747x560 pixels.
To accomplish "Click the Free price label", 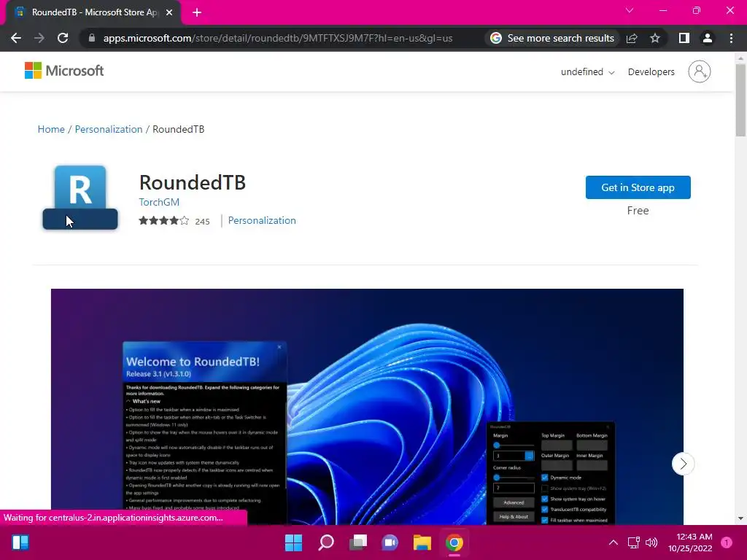I will pyautogui.click(x=638, y=211).
